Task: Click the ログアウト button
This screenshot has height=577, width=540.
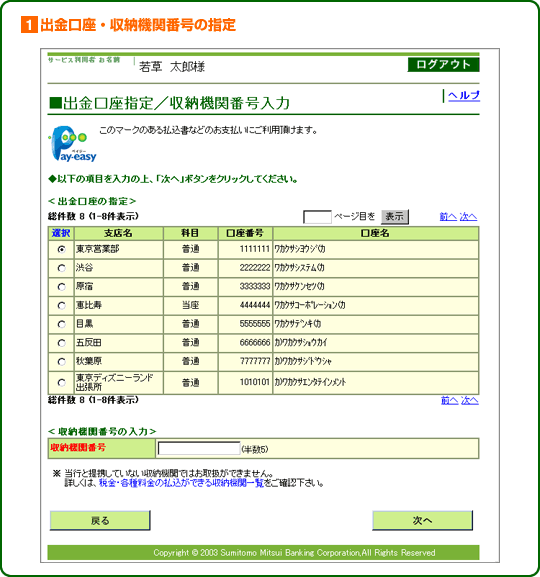Action: pos(443,64)
